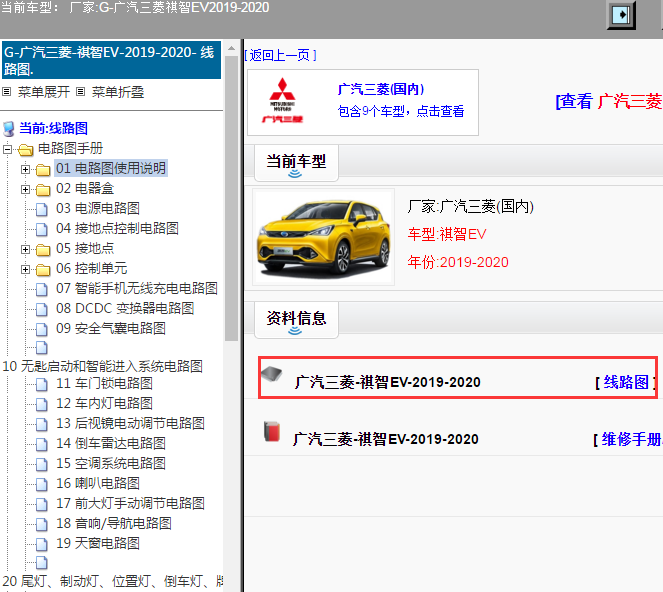Click the Mitsubishi logo image
Viewport: 663px width, 592px height.
point(282,101)
